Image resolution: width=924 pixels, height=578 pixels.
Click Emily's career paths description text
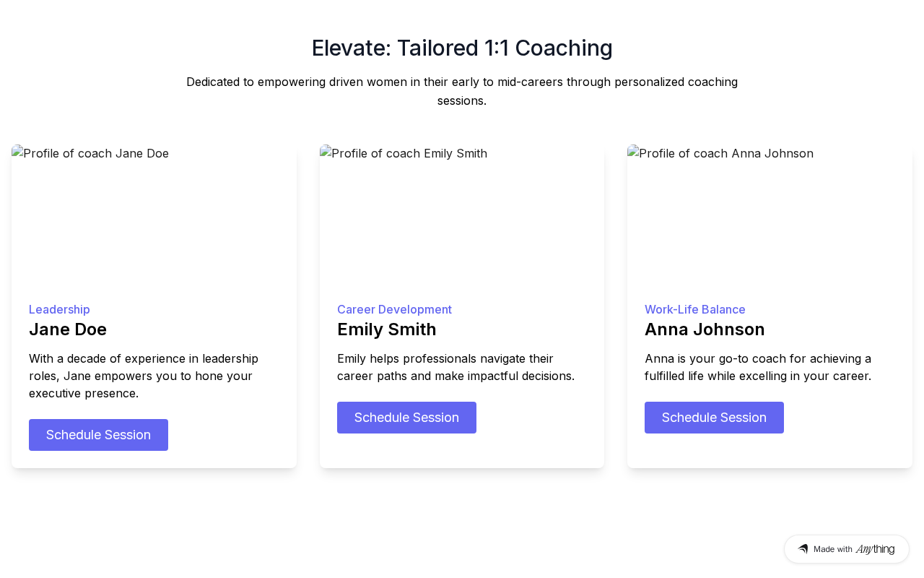pos(456,367)
